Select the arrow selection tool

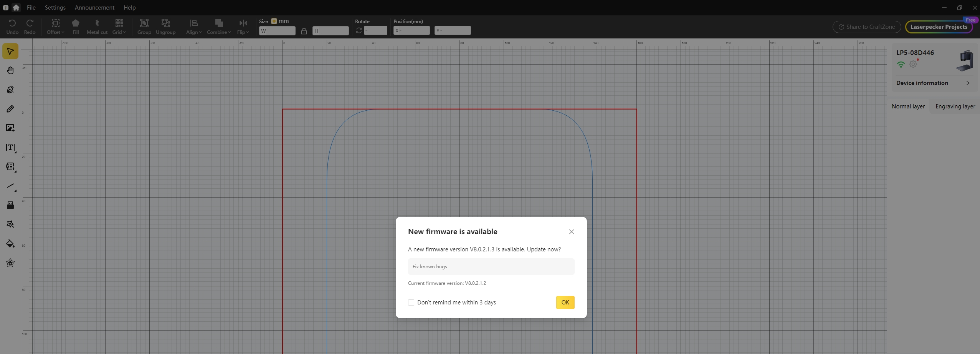[10, 52]
